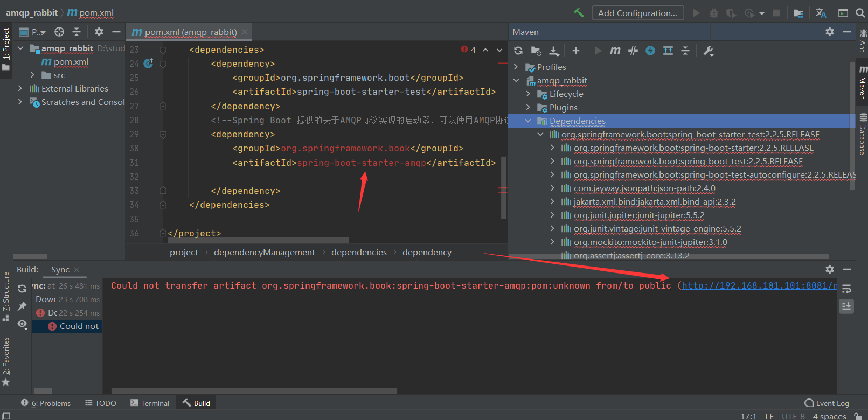Viewport: 868px width, 420px height.
Task: Collapse Dependencies node in Maven
Action: coord(528,121)
